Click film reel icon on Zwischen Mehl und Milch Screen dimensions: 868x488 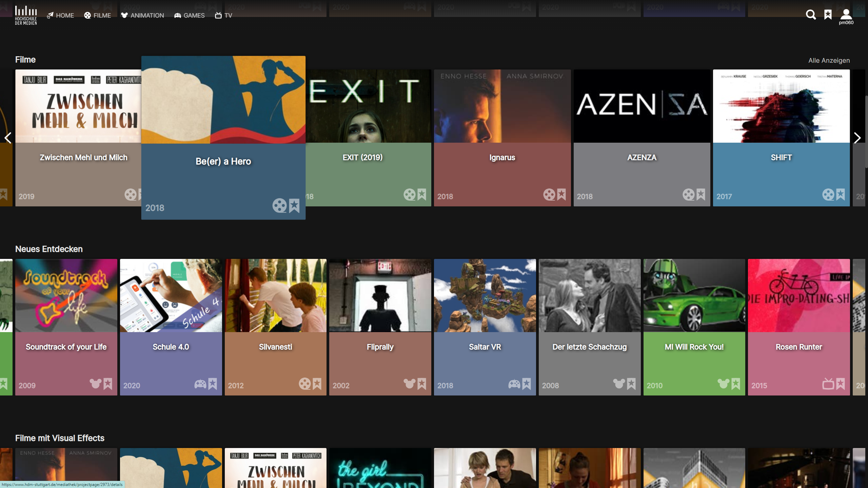coord(131,195)
